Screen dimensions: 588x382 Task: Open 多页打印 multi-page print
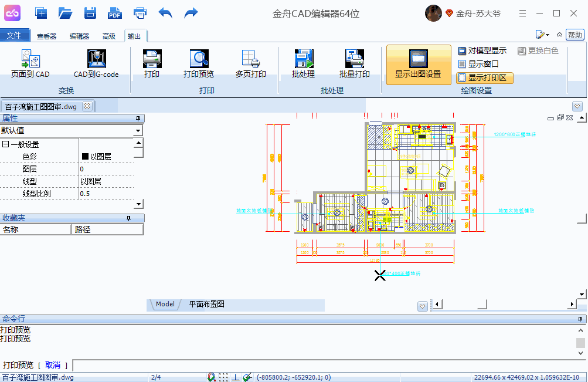point(250,59)
